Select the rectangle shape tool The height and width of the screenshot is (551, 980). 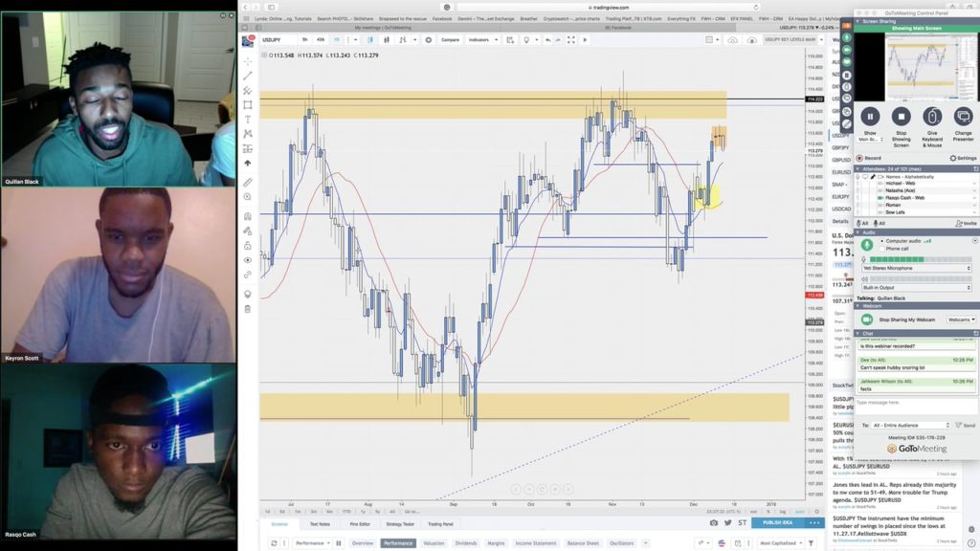(x=248, y=105)
